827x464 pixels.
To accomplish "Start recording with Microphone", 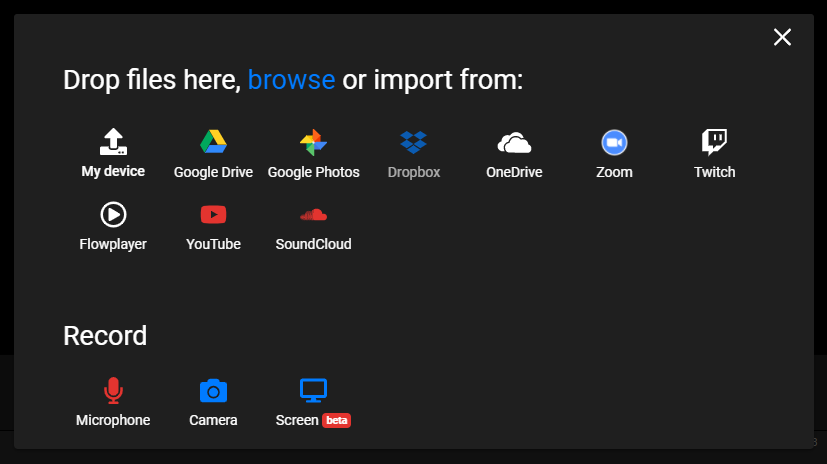I will [113, 402].
